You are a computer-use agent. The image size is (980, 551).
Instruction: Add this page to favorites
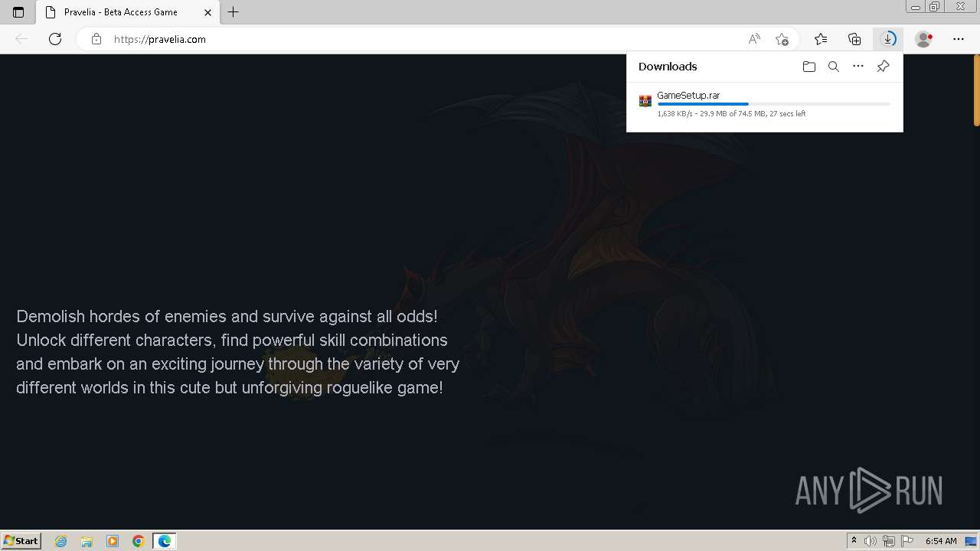tap(782, 39)
